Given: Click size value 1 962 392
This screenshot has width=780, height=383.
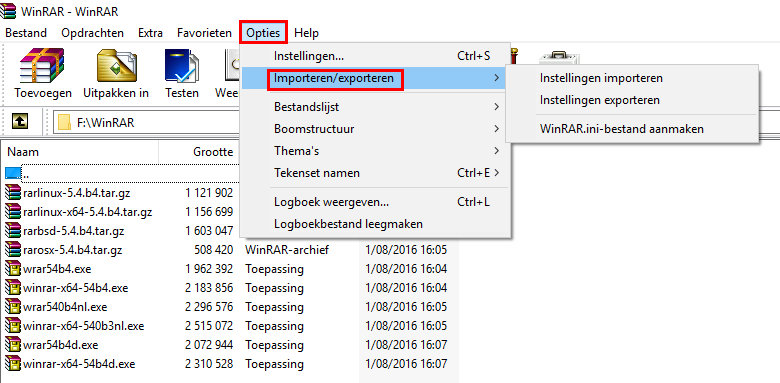Looking at the screenshot, I should tap(209, 269).
